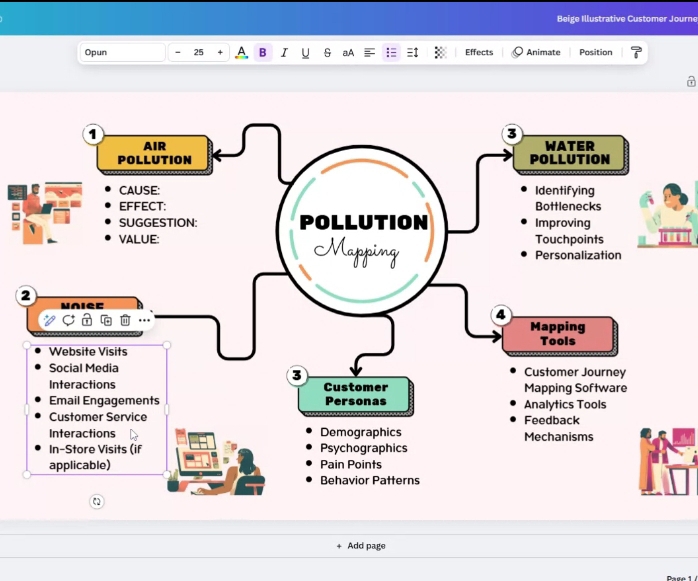
Task: Open more options on floating toolbar
Action: point(145,320)
